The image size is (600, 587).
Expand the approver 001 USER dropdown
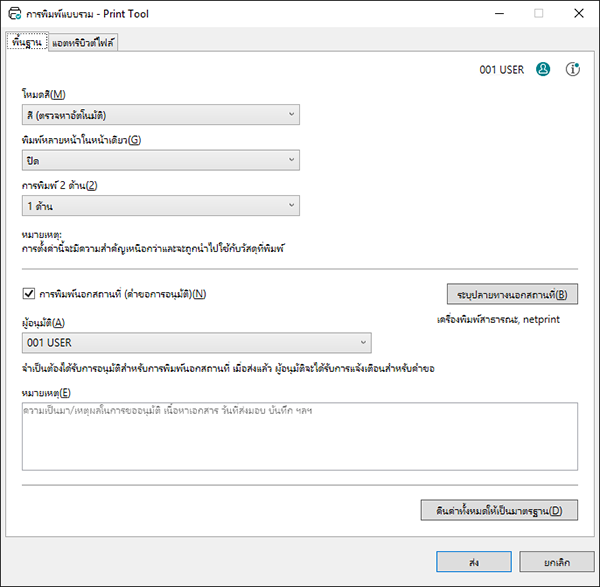coord(197,344)
